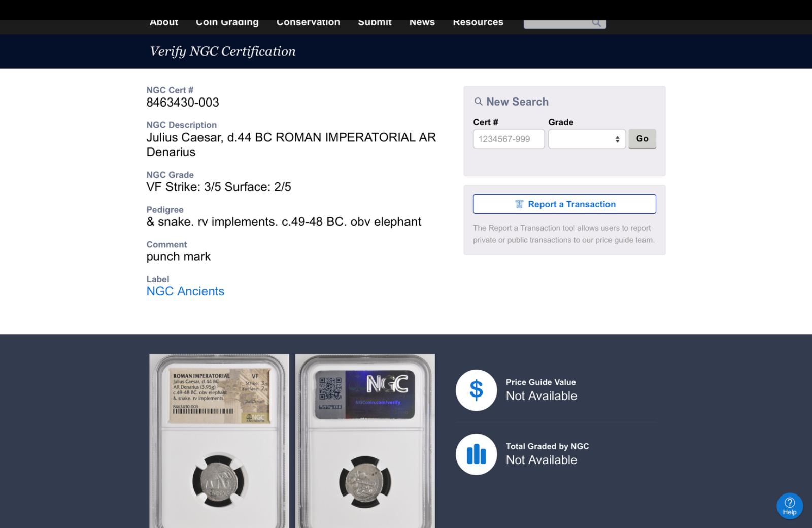The width and height of the screenshot is (812, 528).
Task: Focus the Cert # input field
Action: coord(509,139)
